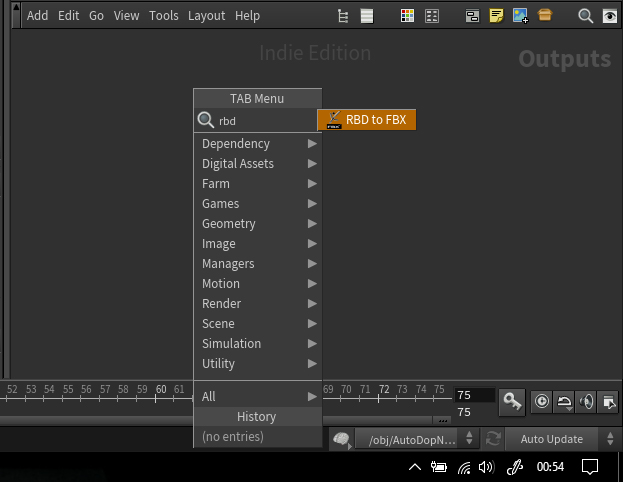This screenshot has width=623, height=482.
Task: Open the View menu
Action: [x=126, y=15]
